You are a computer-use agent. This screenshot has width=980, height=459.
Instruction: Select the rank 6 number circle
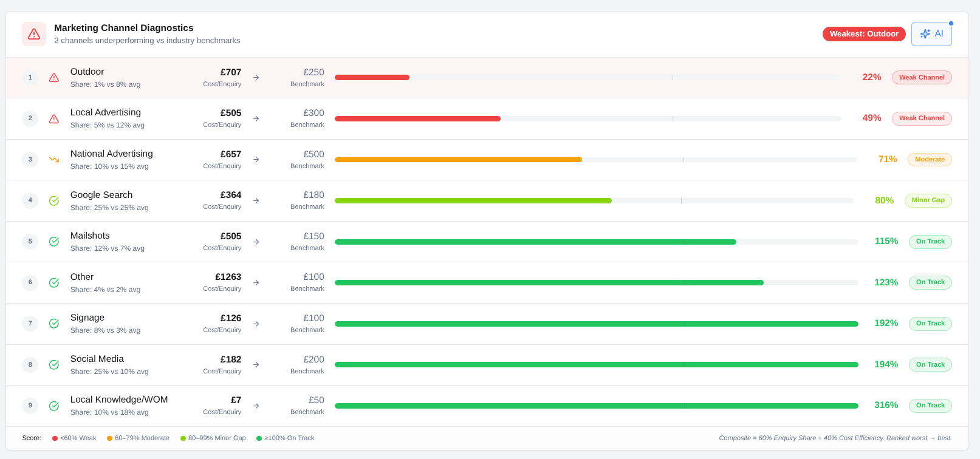[x=30, y=282]
